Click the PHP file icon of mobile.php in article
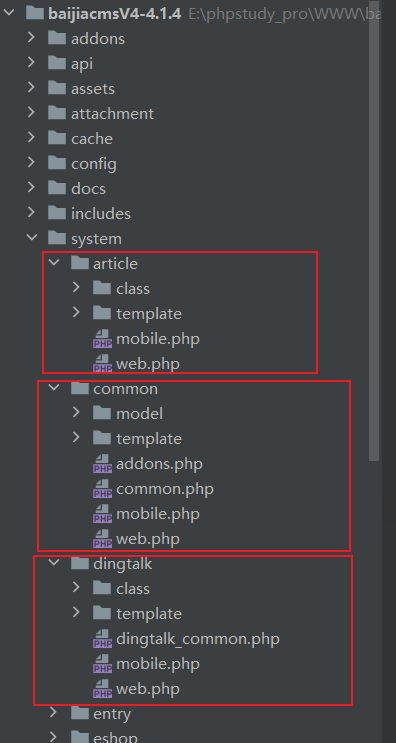The image size is (396, 743). (102, 339)
